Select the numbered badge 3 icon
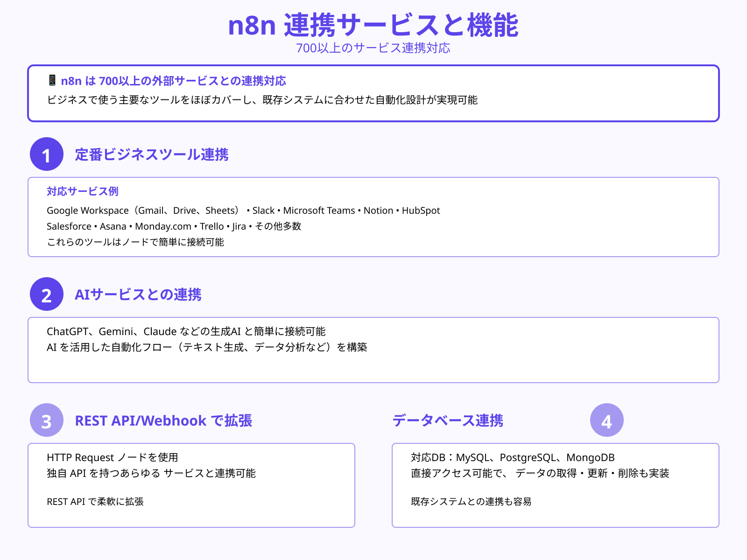Screen dimensions: 747x560 click(x=46, y=421)
